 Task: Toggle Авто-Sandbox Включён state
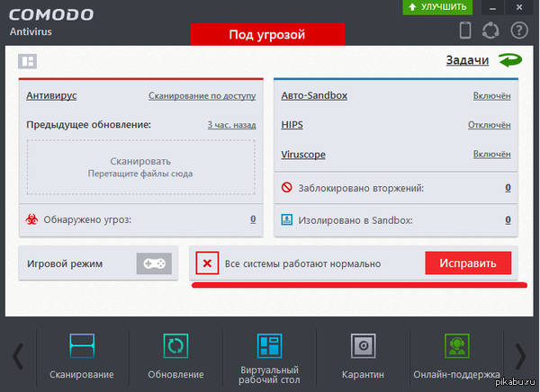[x=491, y=95]
